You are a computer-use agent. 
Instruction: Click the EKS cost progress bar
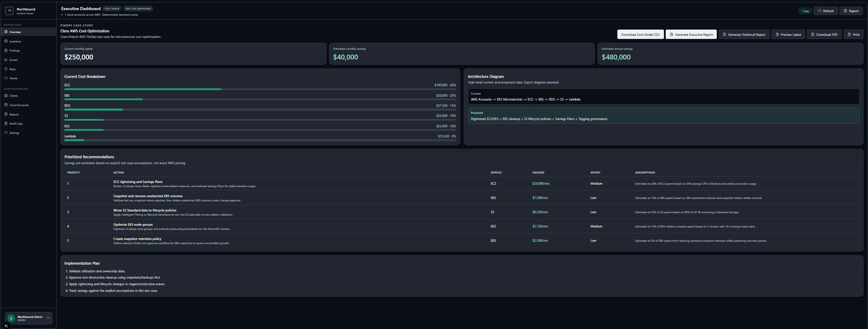coord(260,130)
